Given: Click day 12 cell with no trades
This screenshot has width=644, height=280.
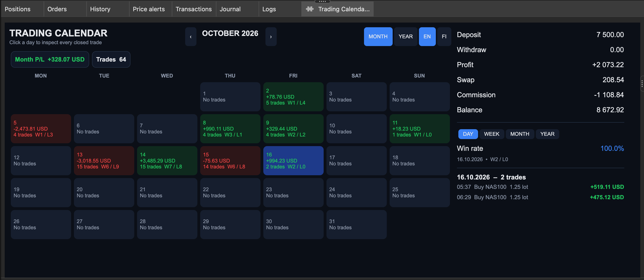Looking at the screenshot, I should click(41, 161).
